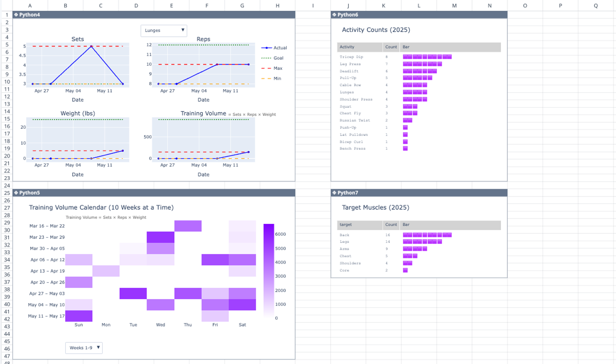Viewport: 616px width, 364px height.
Task: Click the Activity Counts (2025) title
Action: [x=376, y=30]
